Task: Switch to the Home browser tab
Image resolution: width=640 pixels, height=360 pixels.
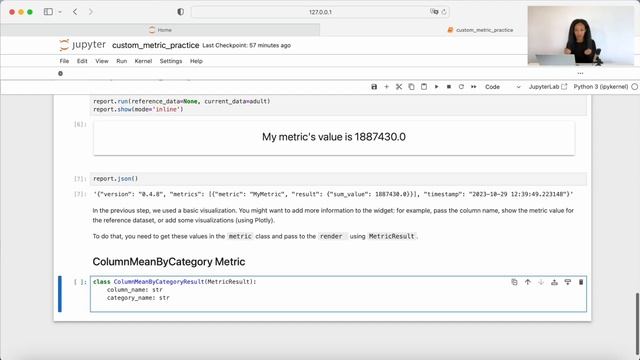Action: click(160, 30)
